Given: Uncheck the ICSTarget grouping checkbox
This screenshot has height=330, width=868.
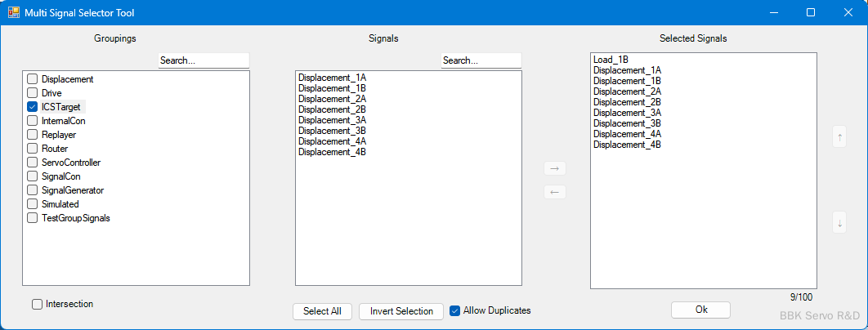Looking at the screenshot, I should [x=33, y=107].
